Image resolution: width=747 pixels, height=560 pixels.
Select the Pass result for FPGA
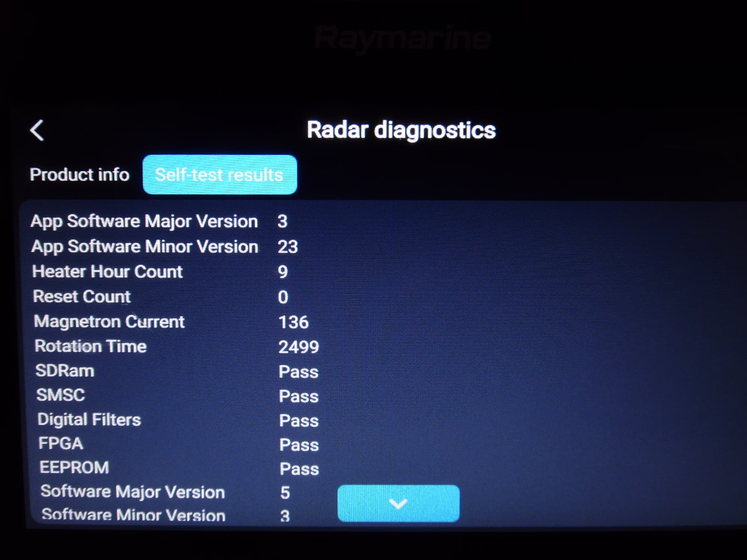click(x=299, y=445)
